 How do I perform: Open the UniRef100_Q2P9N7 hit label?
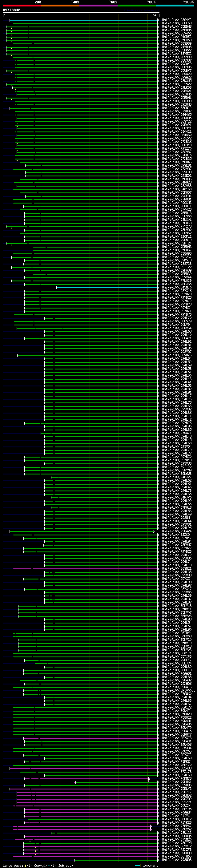177,545
